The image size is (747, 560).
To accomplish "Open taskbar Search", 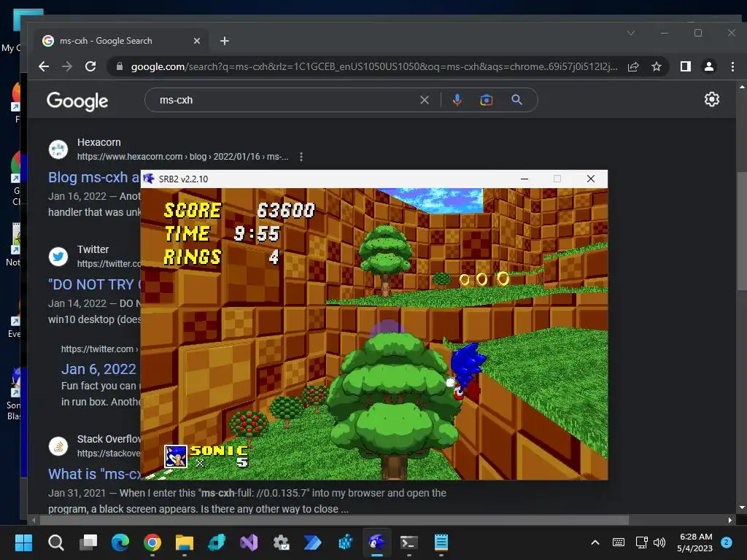I will (55, 542).
